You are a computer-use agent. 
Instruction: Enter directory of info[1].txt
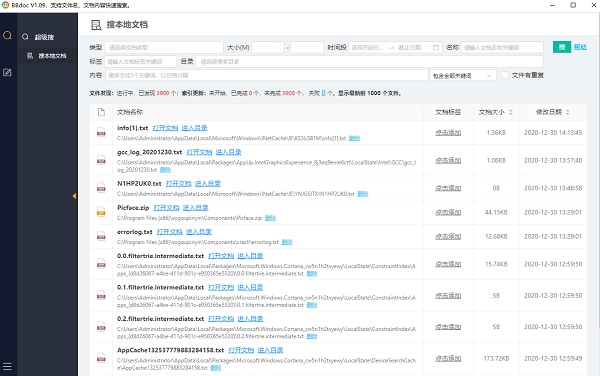click(194, 128)
